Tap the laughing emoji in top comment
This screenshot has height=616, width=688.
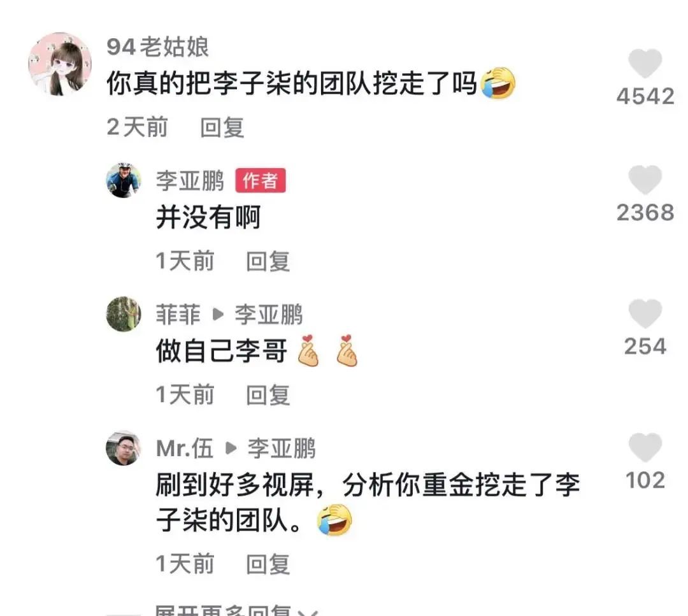pyautogui.click(x=498, y=83)
